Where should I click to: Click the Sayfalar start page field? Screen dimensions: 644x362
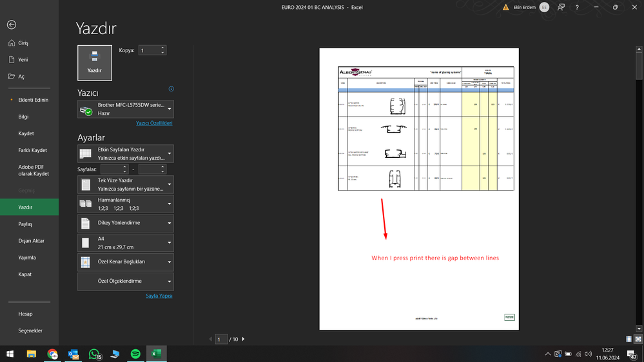pos(111,169)
